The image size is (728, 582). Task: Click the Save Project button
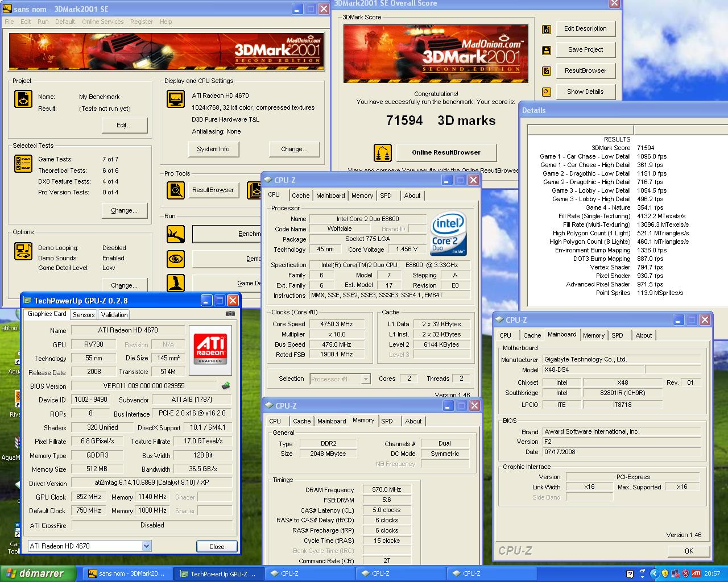585,49
